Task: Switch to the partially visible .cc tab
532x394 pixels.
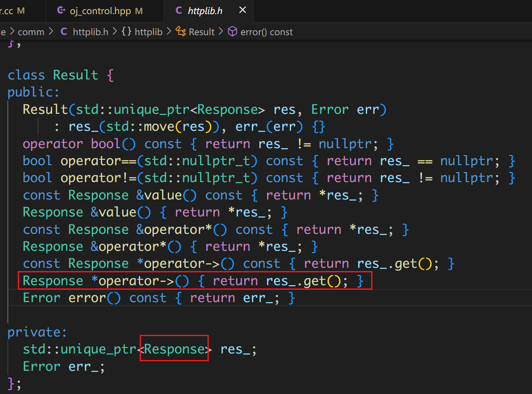Action: point(8,11)
